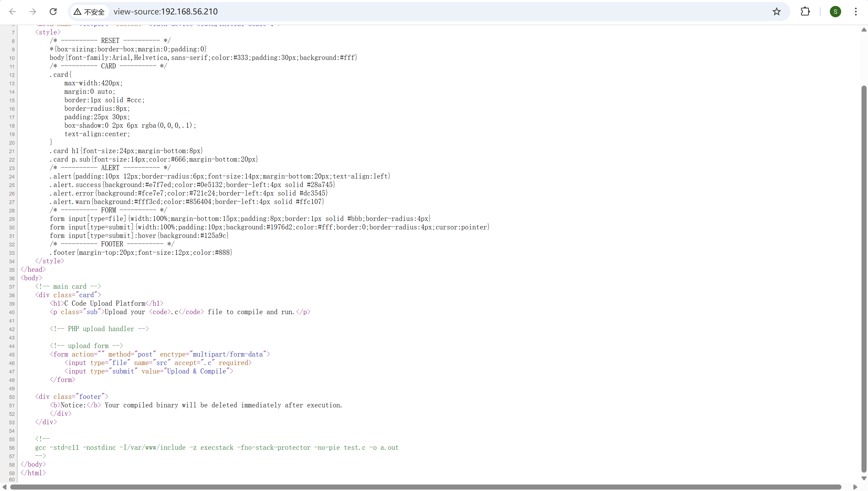The image size is (868, 491).
Task: Click the horizontal scrollbar left arrow
Action: [x=5, y=487]
